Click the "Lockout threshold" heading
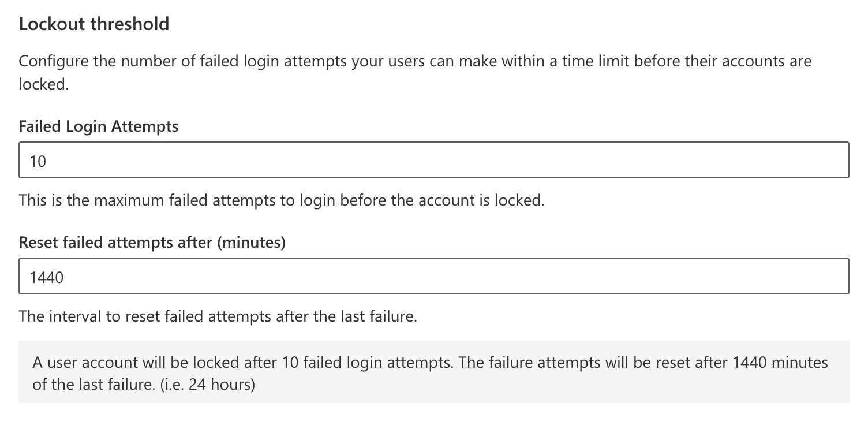Image resolution: width=868 pixels, height=425 pixels. click(94, 24)
